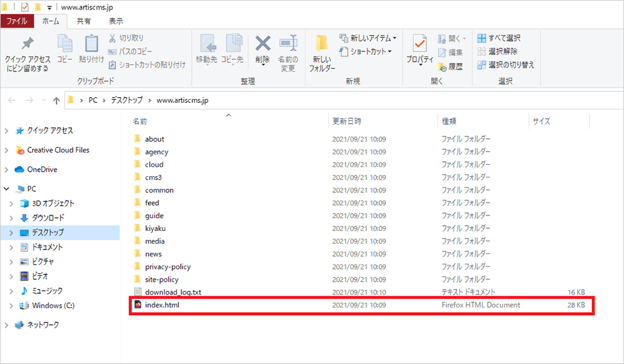The width and height of the screenshot is (624, 364).
Task: Click the back navigation arrow
Action: 12,100
